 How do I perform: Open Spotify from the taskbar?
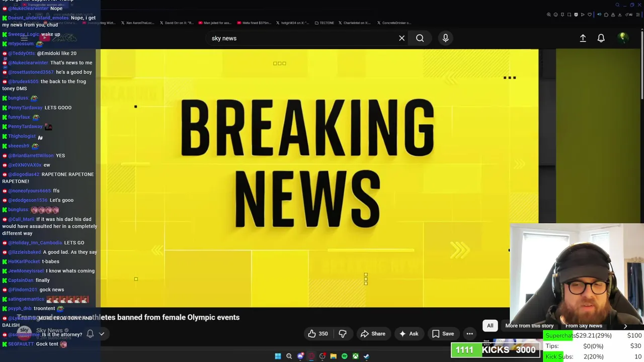pos(344,356)
